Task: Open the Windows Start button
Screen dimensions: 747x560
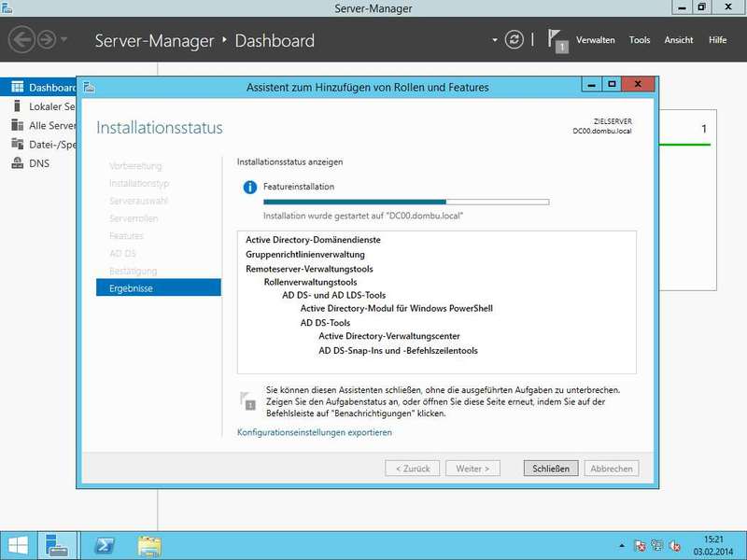Action: pos(17,546)
